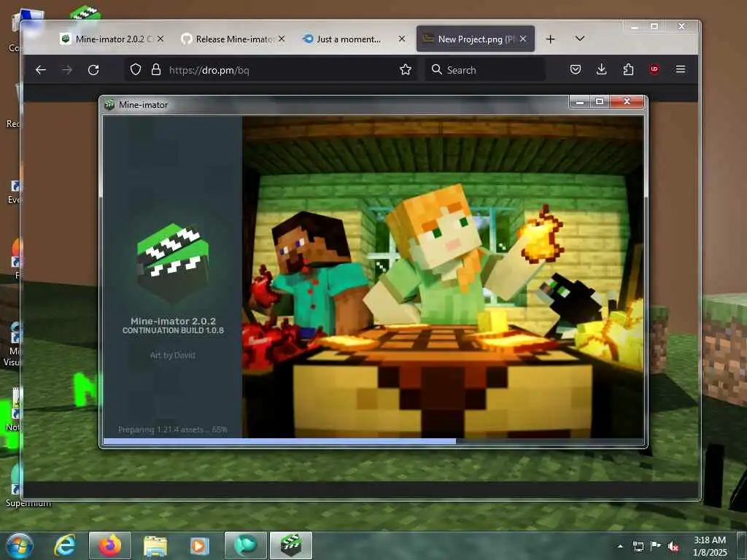Viewport: 747px width, 560px height.
Task: Open the extensions puzzle icon
Action: coord(628,70)
